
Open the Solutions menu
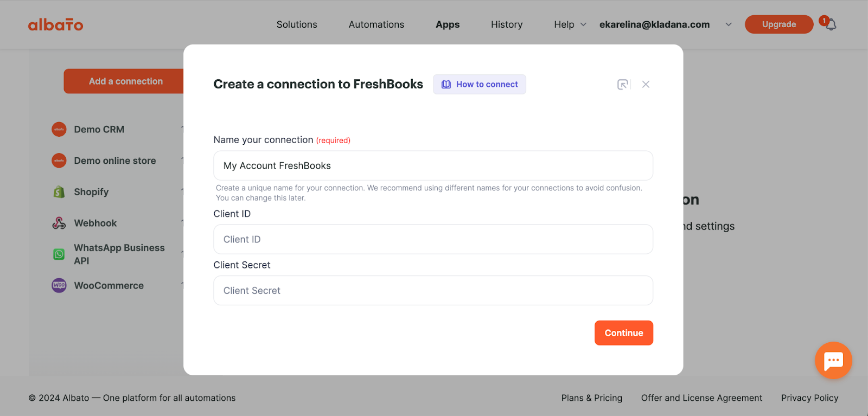click(297, 24)
